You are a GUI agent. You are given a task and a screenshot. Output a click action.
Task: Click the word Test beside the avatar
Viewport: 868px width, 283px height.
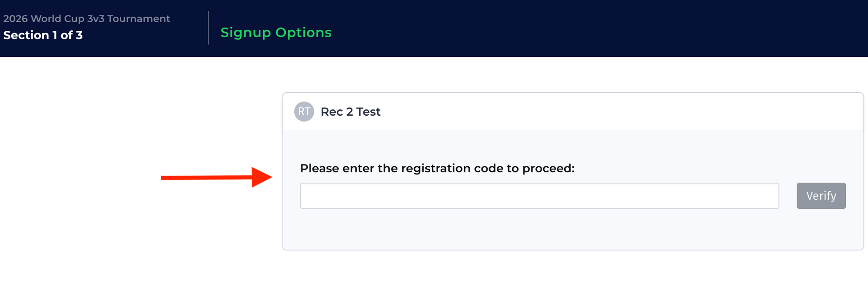(x=368, y=112)
